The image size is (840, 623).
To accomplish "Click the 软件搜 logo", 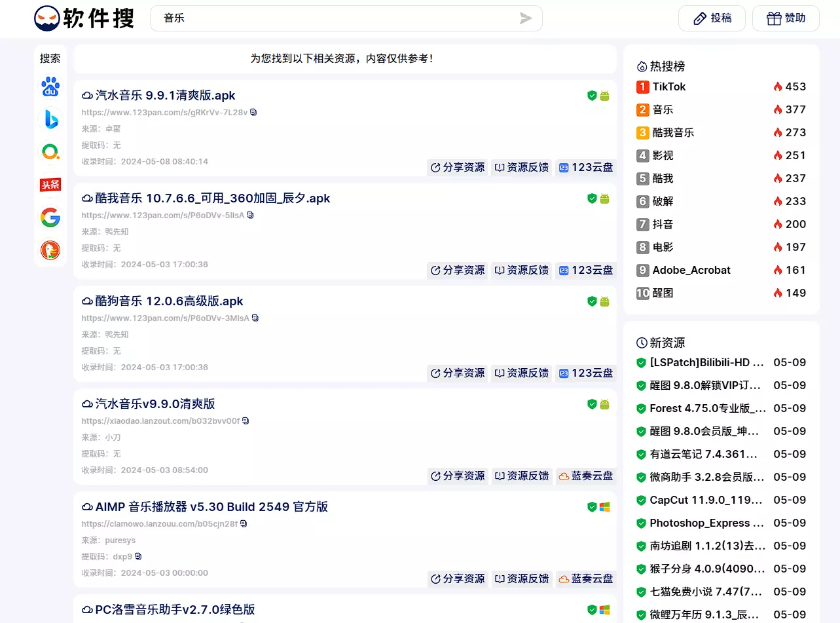I will pos(84,18).
